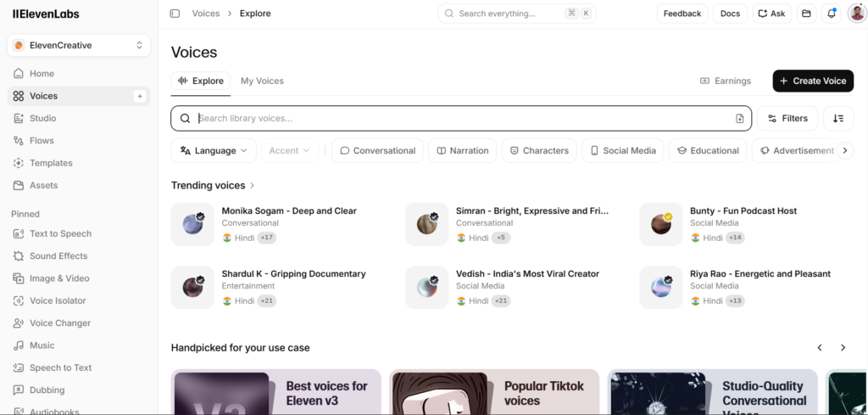Select Riya Rao - Energetic and Pleasant

[760, 274]
